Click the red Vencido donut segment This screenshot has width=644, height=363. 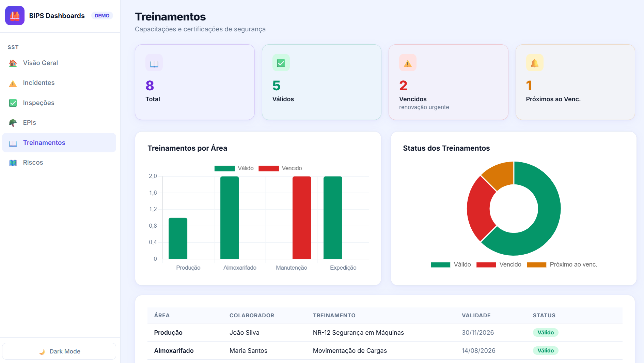click(479, 209)
